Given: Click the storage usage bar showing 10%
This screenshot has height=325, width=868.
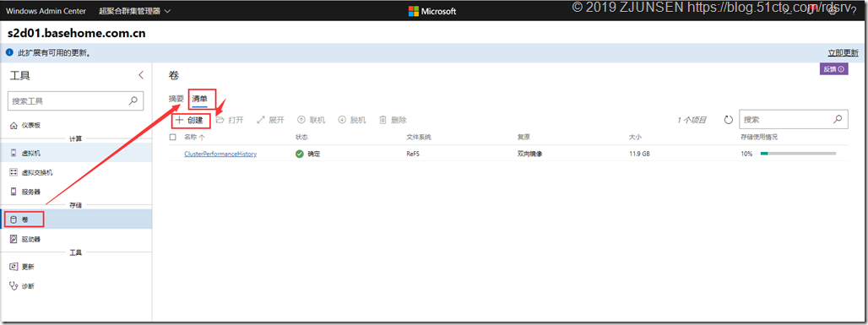Looking at the screenshot, I should click(798, 154).
